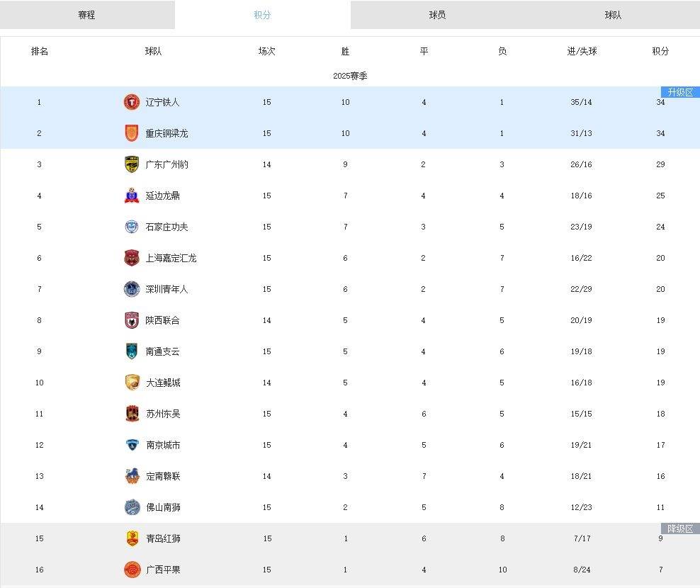Switch to the 赛程 tab

coord(87,15)
